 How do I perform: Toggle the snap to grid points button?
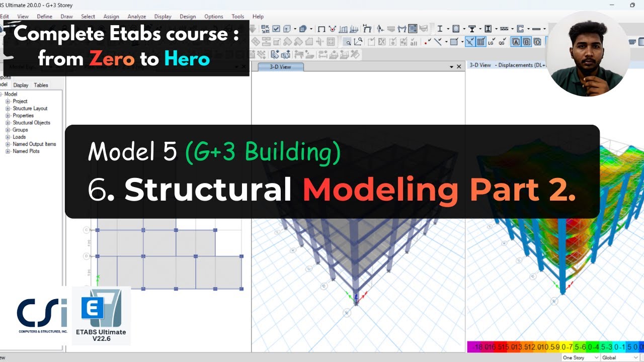pos(480,42)
